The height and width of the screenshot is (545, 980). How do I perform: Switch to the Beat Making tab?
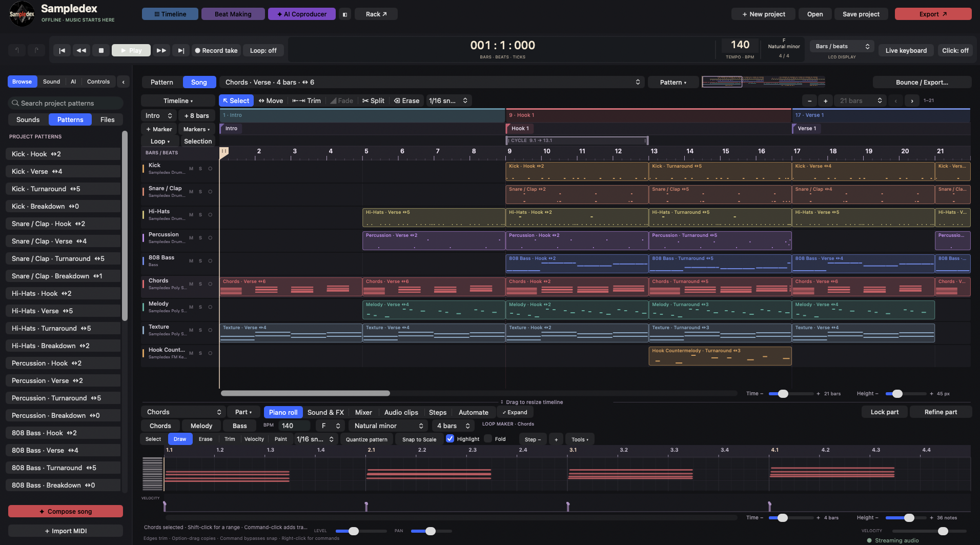click(x=233, y=14)
